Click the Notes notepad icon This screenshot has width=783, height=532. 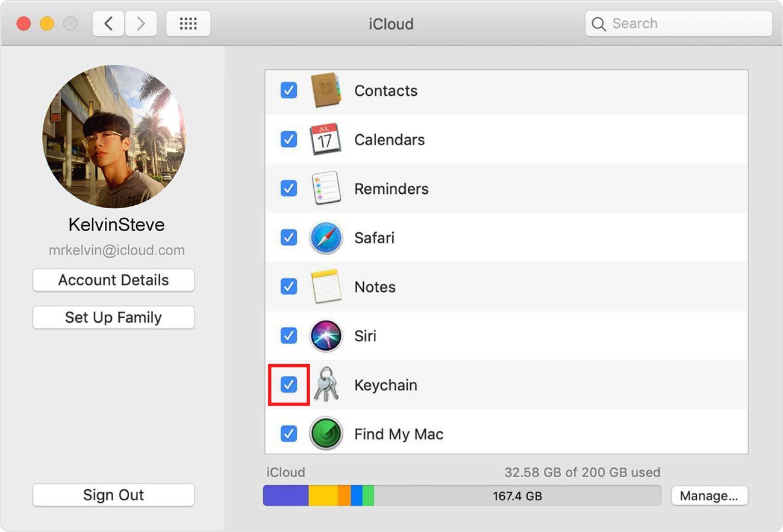pyautogui.click(x=326, y=286)
